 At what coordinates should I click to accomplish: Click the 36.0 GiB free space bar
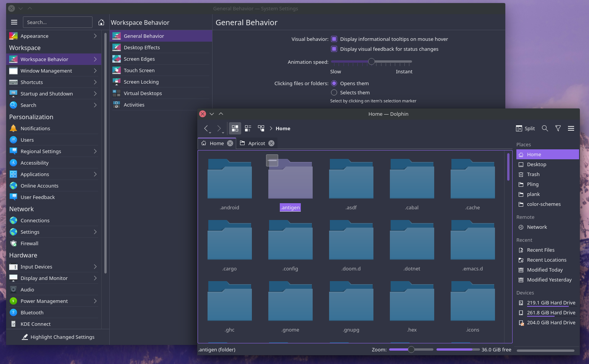[x=458, y=349]
